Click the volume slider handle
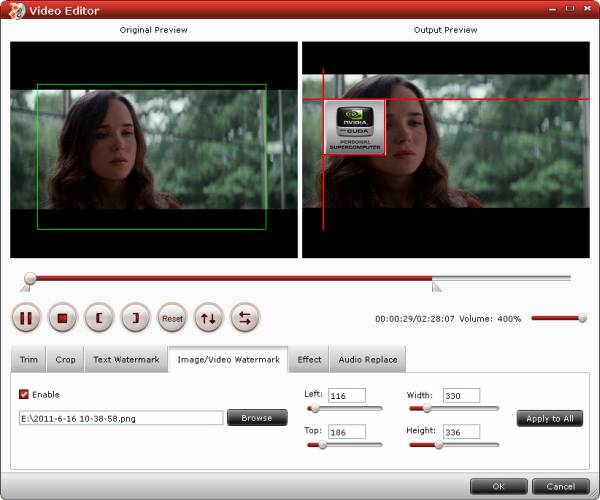The height and width of the screenshot is (500, 600). 582,318
